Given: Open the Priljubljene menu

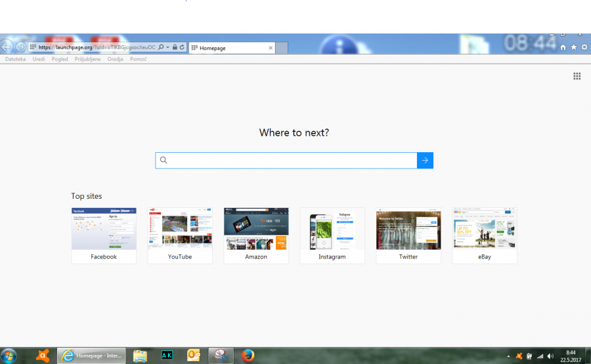Looking at the screenshot, I should click(87, 59).
